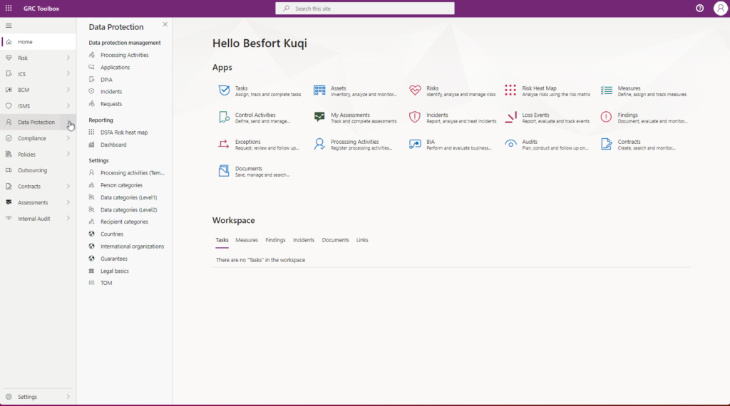Screen dimensions: 730x406
Task: Open the Risks heart icon
Action: point(415,90)
